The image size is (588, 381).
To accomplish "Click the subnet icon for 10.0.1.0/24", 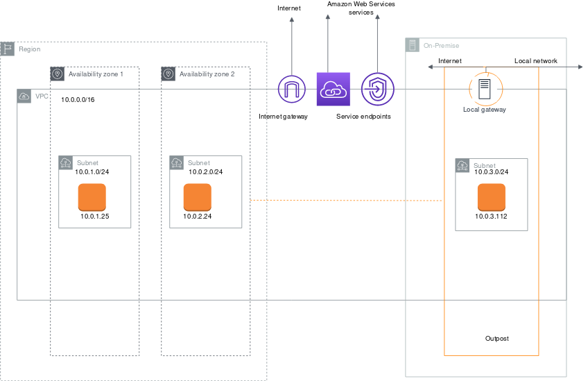I will point(66,163).
